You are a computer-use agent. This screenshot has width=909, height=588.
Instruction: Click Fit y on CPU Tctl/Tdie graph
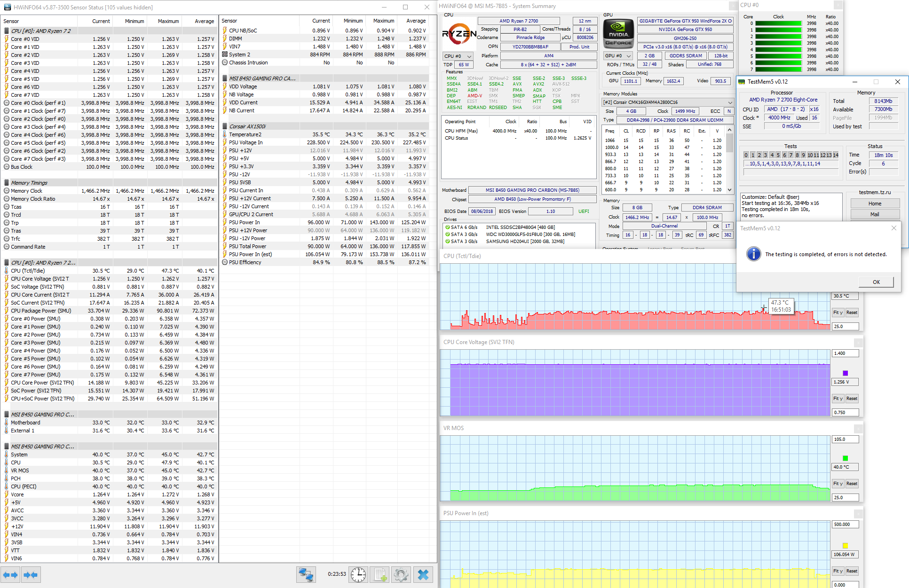(838, 313)
